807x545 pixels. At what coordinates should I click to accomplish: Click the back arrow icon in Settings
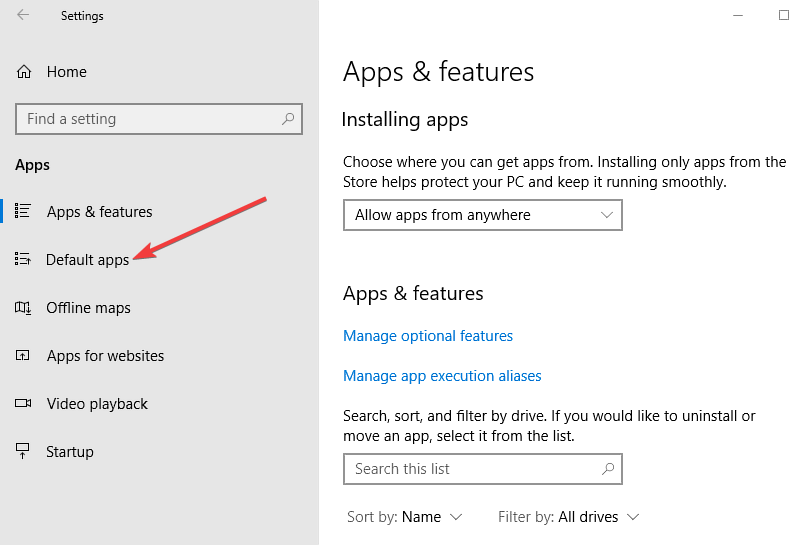(x=23, y=15)
